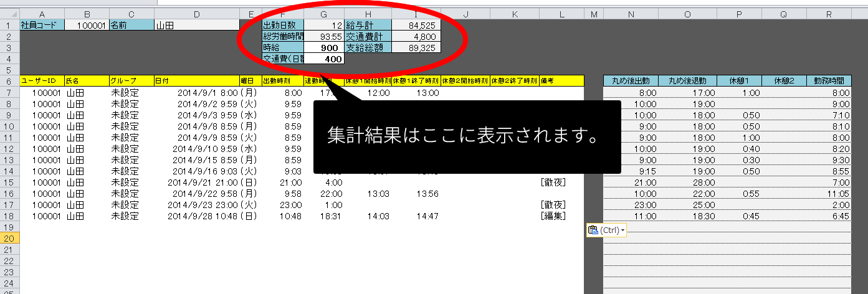Click the 備考 column heading
Image resolution: width=868 pixels, height=294 pixels.
tap(561, 81)
